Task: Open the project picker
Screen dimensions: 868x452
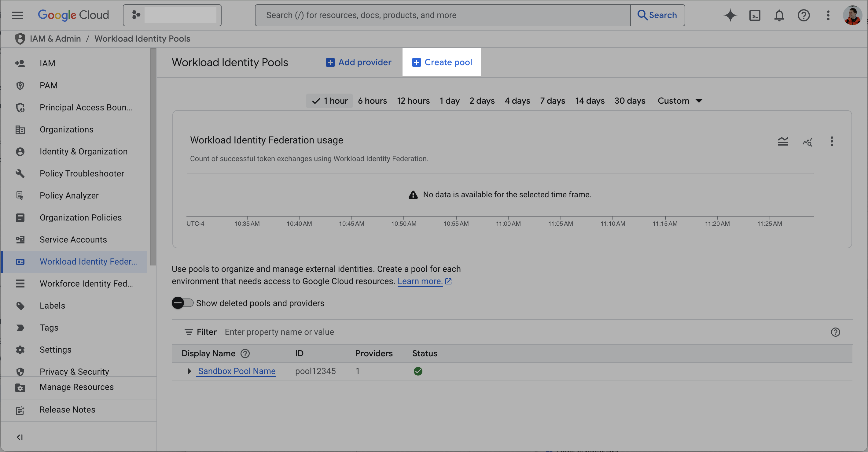Action: (172, 15)
